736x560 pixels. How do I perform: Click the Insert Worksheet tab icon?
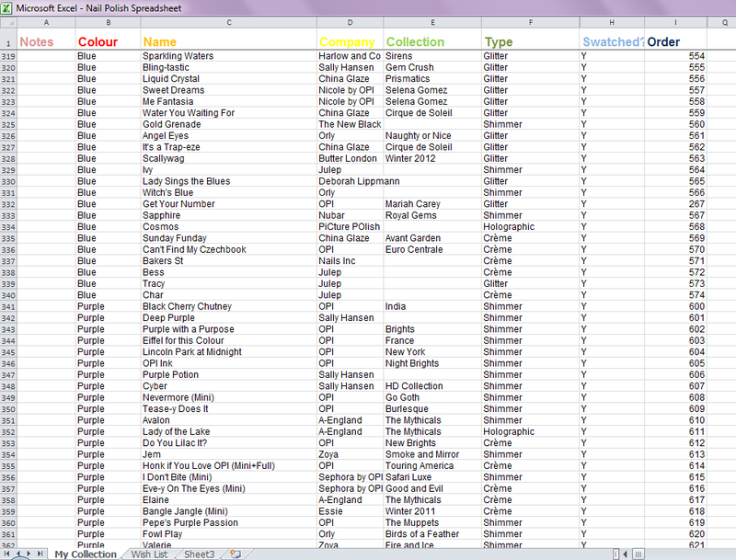click(236, 554)
